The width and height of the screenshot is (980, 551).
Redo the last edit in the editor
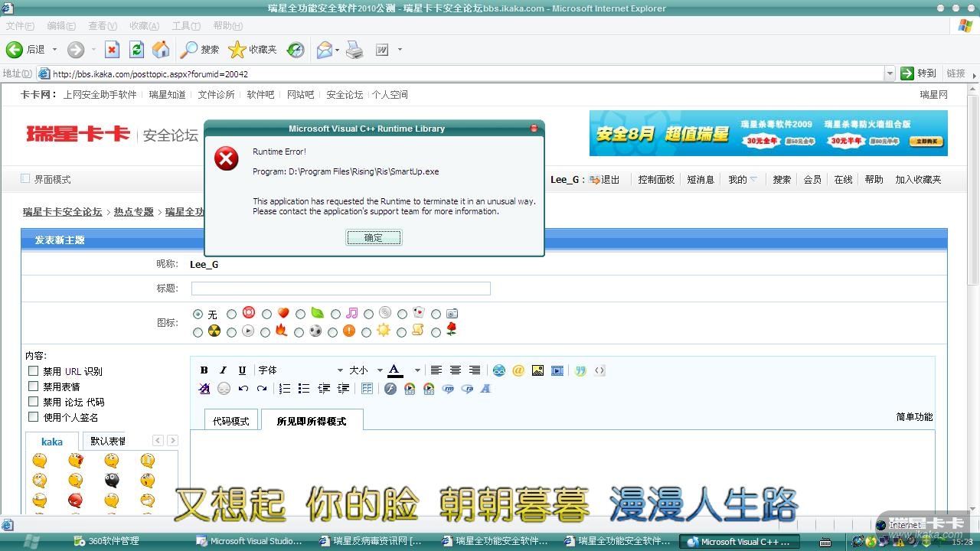click(x=262, y=389)
